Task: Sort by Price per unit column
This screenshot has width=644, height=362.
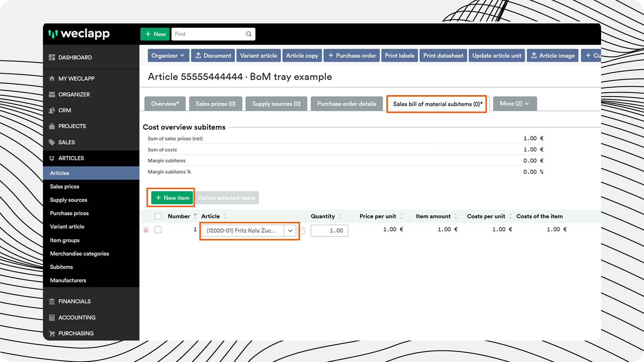Action: click(x=401, y=216)
